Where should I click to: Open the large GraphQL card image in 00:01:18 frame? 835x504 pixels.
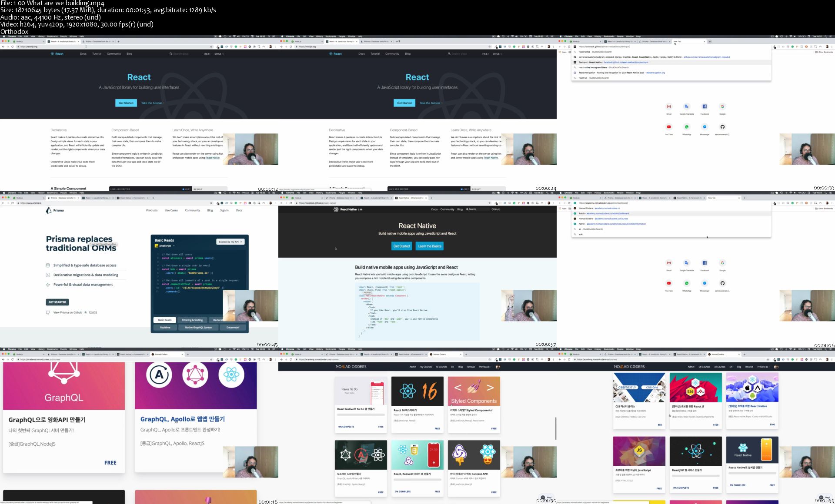[x=64, y=386]
